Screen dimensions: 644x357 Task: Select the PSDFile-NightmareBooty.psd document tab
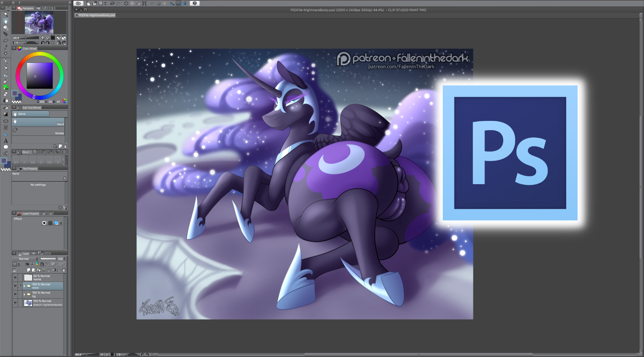tap(95, 15)
